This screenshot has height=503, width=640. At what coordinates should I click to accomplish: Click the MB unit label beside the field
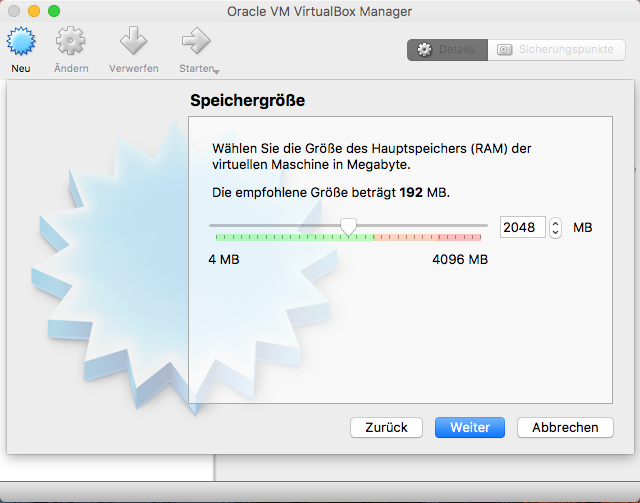tap(582, 227)
